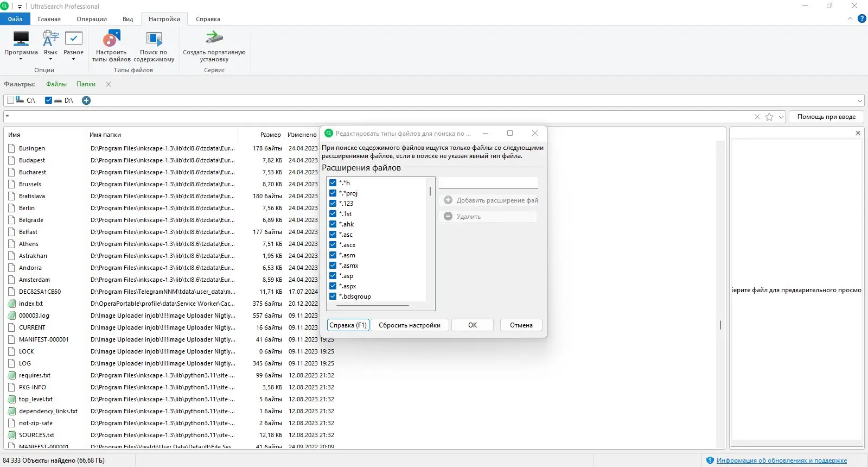868x467 pixels.
Task: Maximize the file types dialog
Action: [x=510, y=133]
